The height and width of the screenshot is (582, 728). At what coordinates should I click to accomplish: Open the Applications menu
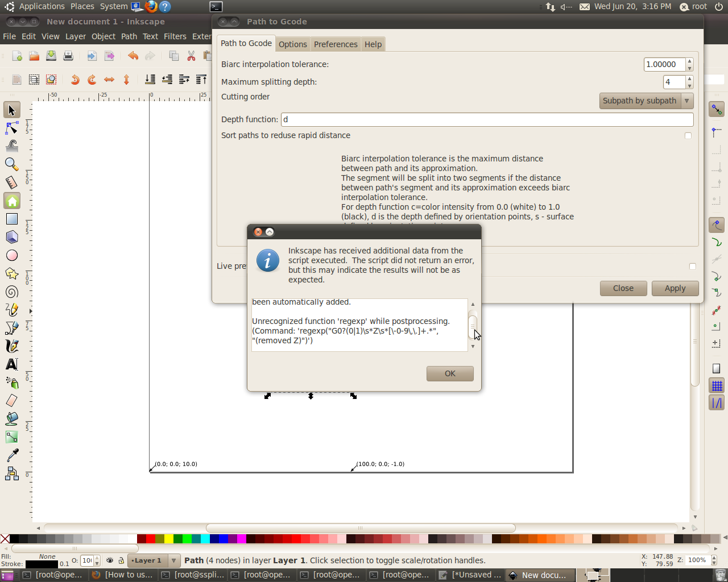coord(42,6)
